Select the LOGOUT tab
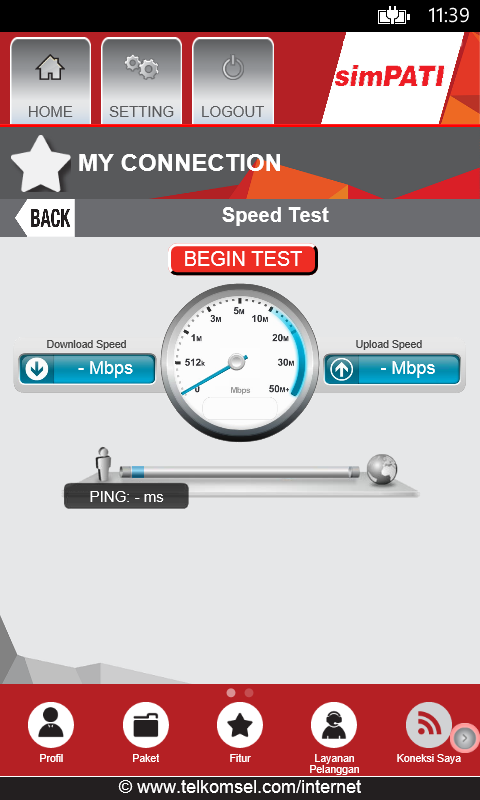This screenshot has width=480, height=800. pyautogui.click(x=233, y=81)
